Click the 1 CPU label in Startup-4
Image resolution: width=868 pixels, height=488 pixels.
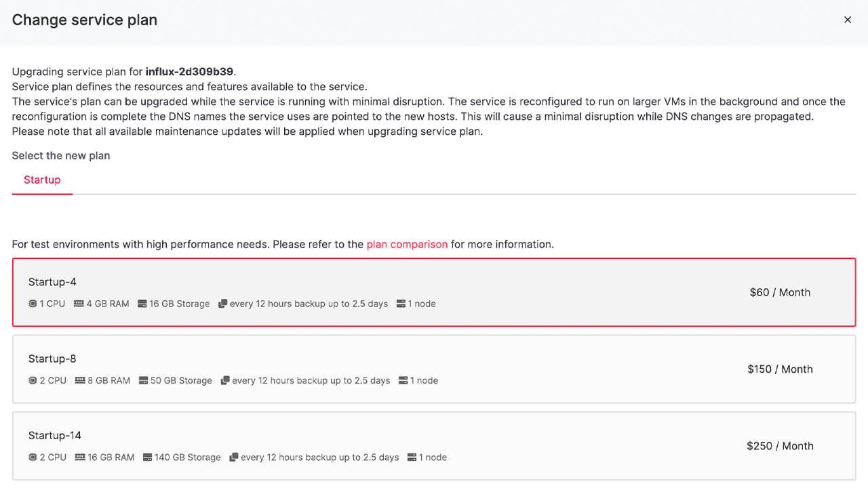[52, 304]
